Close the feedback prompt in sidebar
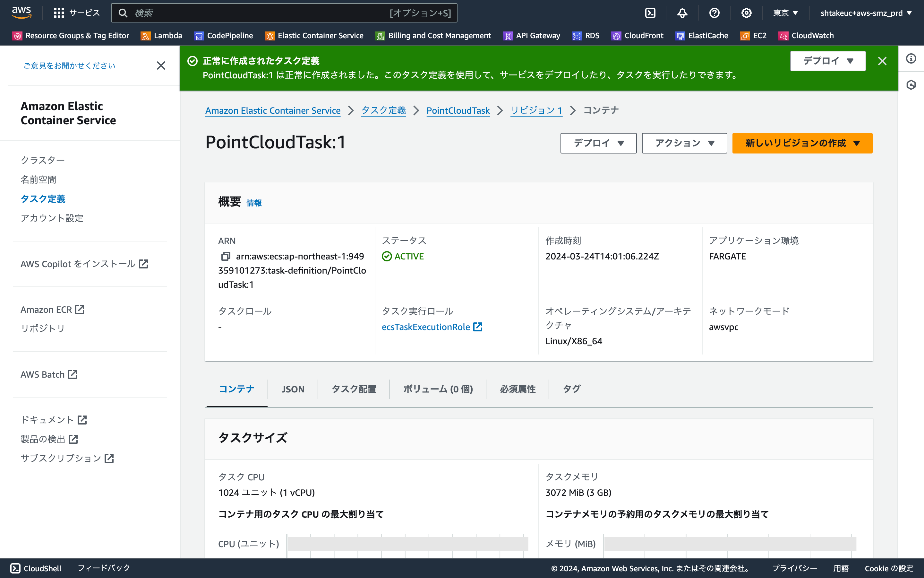 [x=161, y=66]
